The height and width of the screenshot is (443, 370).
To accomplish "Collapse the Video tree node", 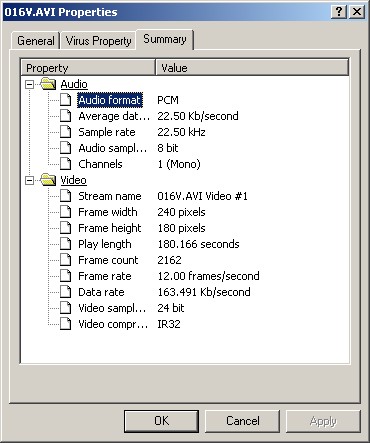I will [x=30, y=180].
